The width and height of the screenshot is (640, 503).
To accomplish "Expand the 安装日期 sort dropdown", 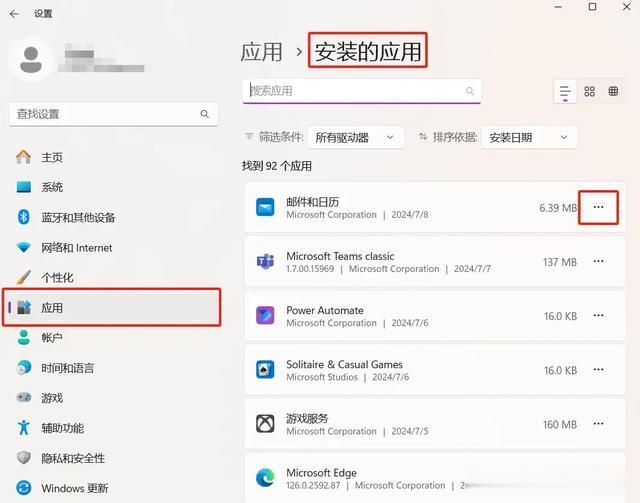I will pos(529,138).
